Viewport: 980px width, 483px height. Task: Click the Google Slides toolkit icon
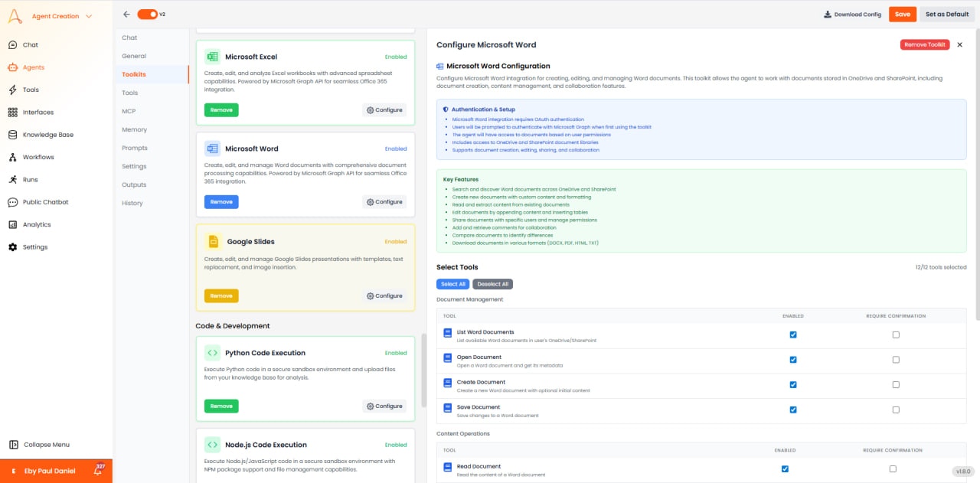[214, 242]
